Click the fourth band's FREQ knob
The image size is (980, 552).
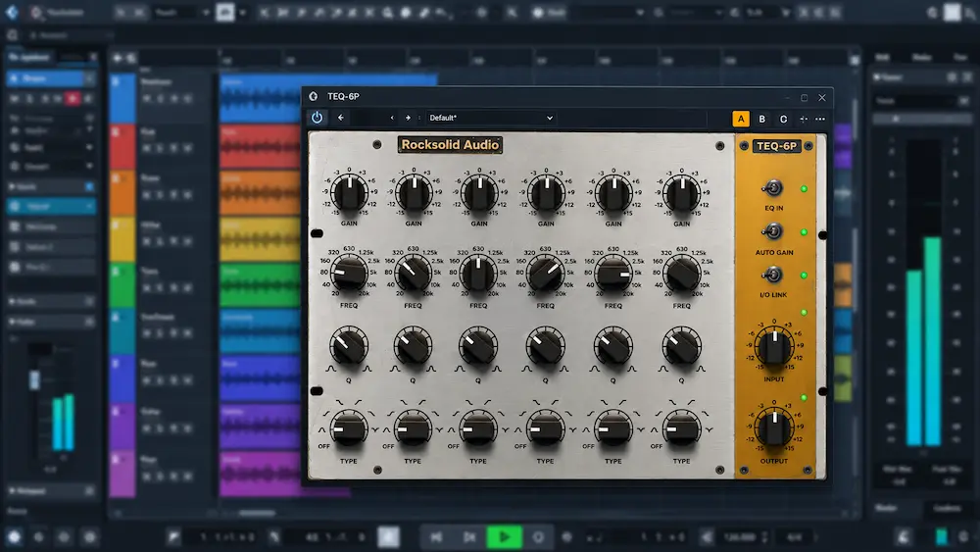(x=546, y=274)
